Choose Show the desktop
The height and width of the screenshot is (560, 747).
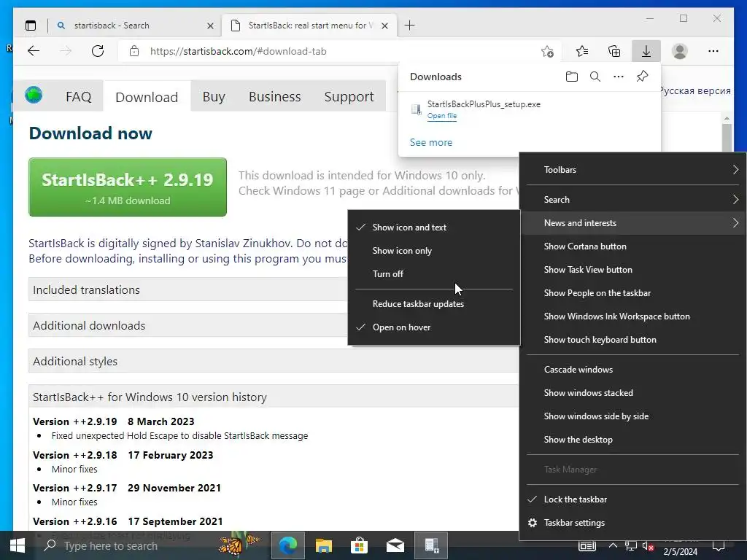click(x=632, y=440)
